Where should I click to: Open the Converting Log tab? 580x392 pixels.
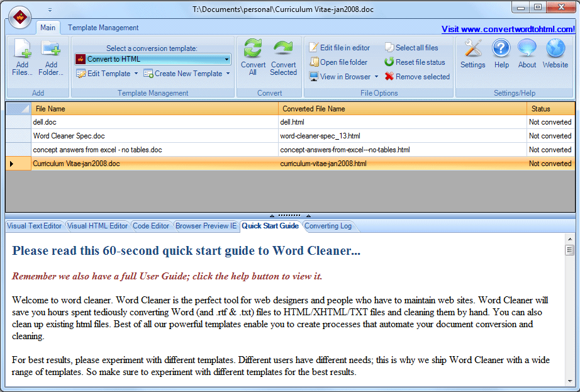click(328, 226)
